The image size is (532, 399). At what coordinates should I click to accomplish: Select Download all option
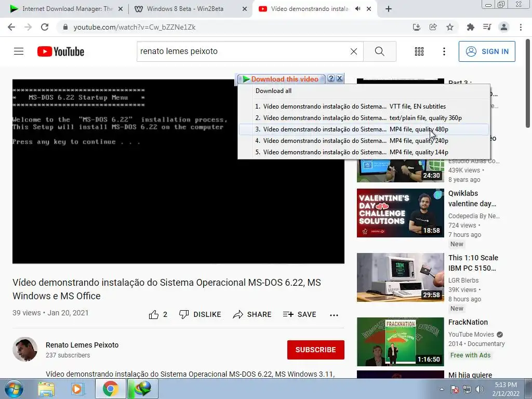point(273,91)
